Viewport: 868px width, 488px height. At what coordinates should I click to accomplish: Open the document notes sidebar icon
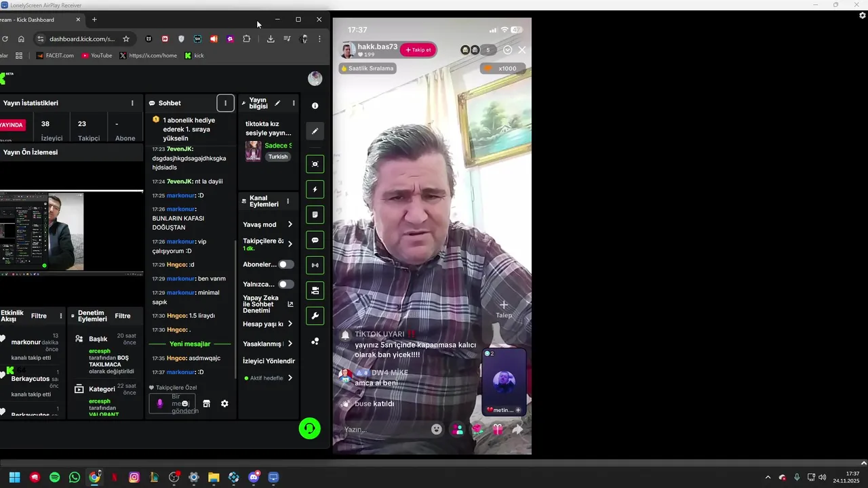point(315,215)
